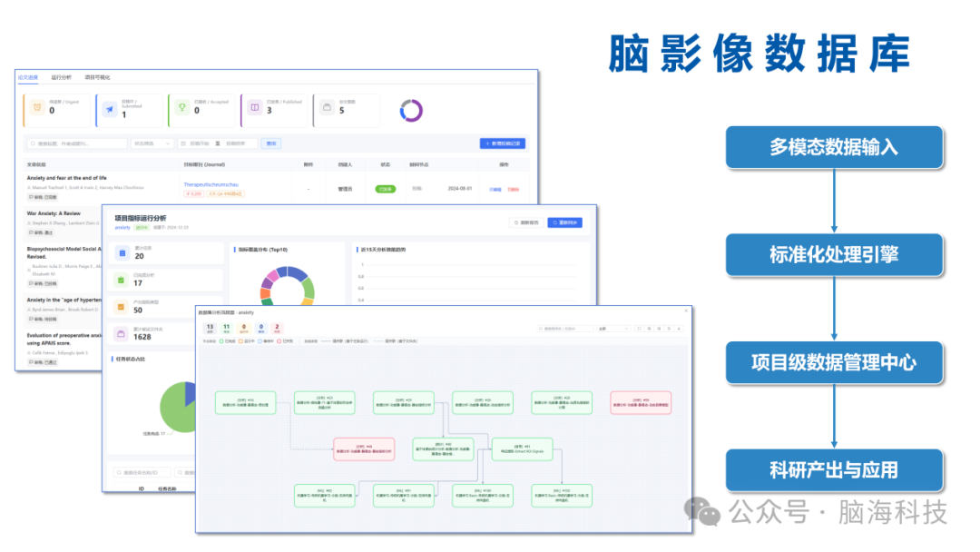
Task: Click the 项目级数据管理中心 box
Action: [834, 362]
